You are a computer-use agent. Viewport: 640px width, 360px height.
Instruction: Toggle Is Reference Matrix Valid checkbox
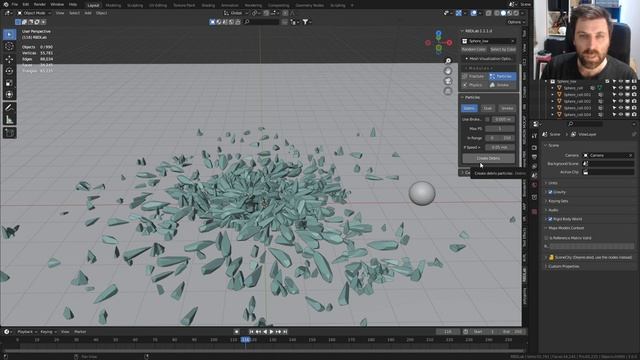point(547,238)
